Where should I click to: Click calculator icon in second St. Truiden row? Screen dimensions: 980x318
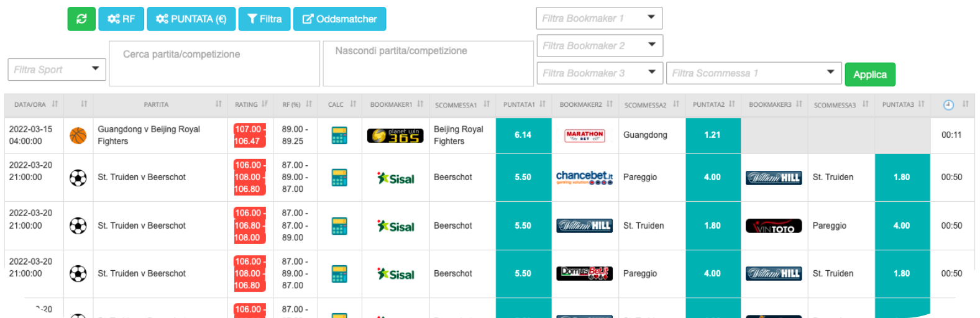[339, 226]
